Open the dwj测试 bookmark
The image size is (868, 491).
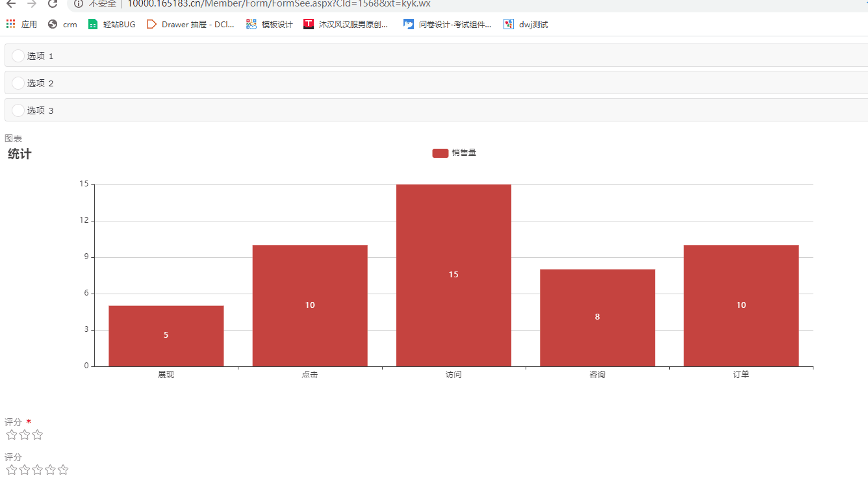tap(526, 25)
